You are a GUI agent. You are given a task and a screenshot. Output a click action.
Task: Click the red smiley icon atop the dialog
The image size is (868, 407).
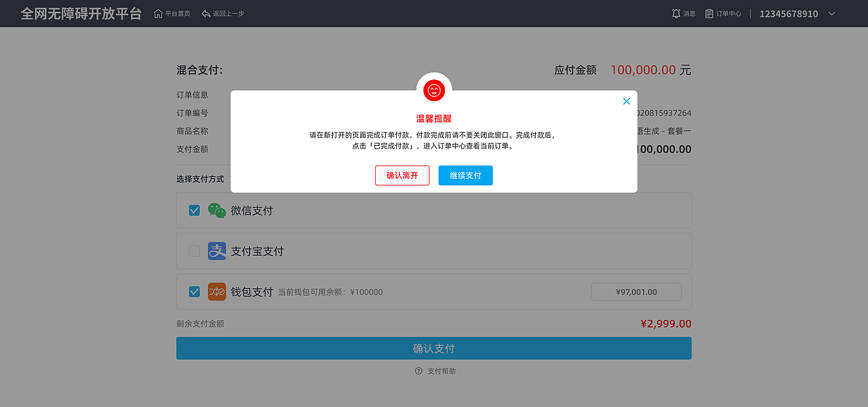point(433,90)
